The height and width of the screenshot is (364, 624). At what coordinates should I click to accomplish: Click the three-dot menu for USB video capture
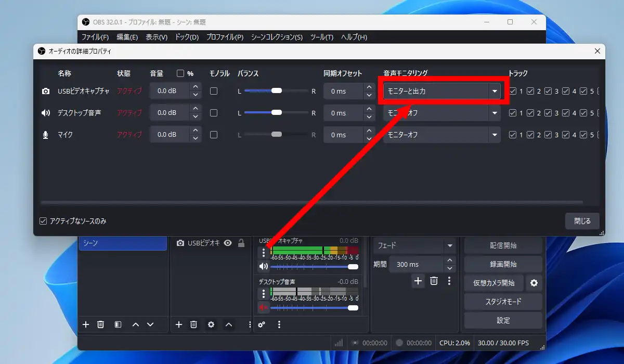(x=264, y=253)
